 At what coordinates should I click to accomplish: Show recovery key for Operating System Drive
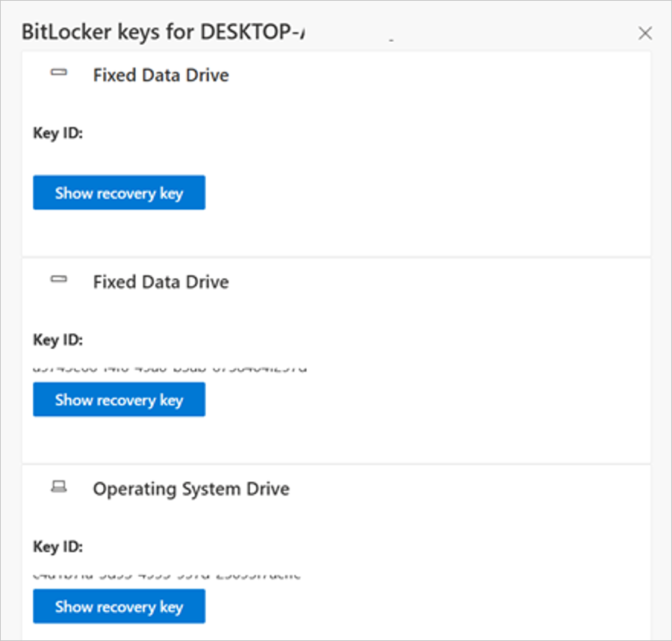(x=119, y=607)
